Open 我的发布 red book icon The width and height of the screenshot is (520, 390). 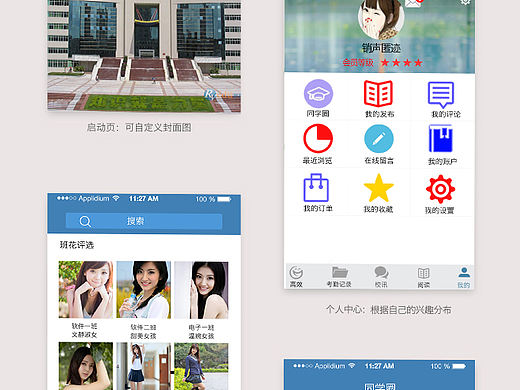tap(378, 93)
